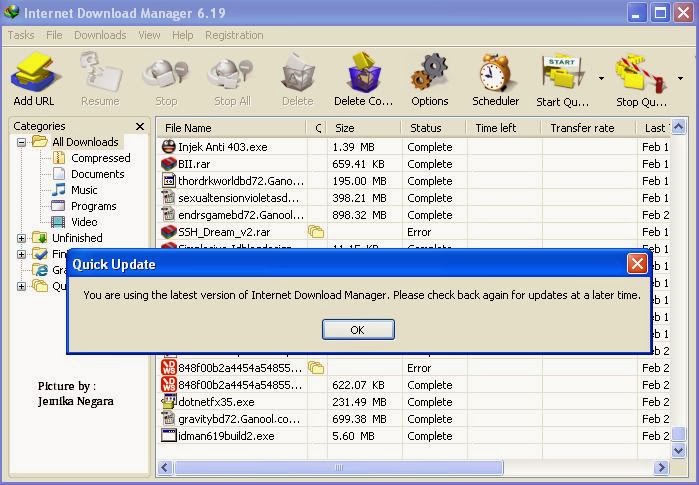
Task: Close the Quick Update dialog
Action: coord(637,264)
